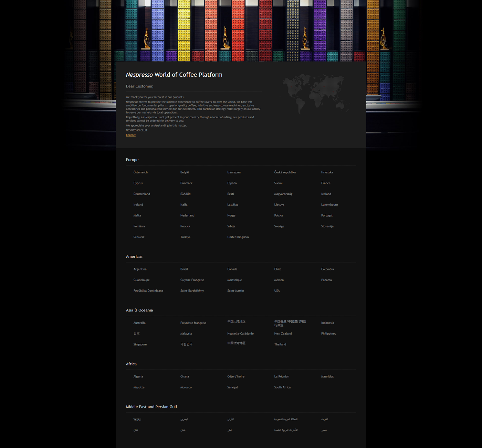Choose Italia country link
The width and height of the screenshot is (482, 448).
(x=184, y=205)
